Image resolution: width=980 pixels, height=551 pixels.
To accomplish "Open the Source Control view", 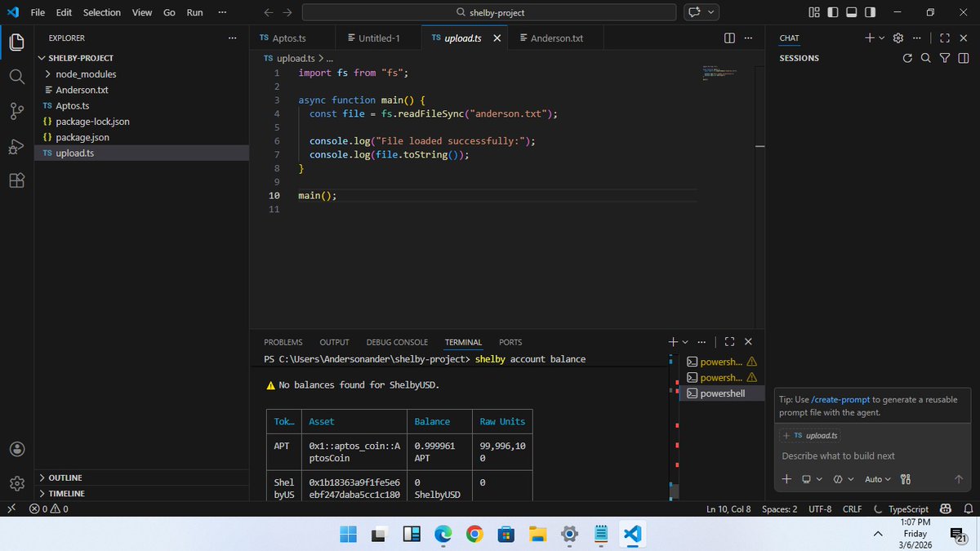I will pyautogui.click(x=16, y=112).
